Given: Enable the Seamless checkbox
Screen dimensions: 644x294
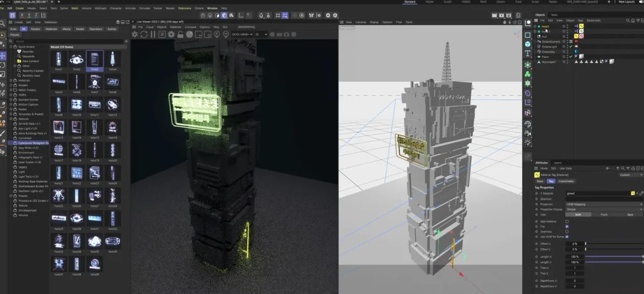Looking at the screenshot, I should (567, 232).
